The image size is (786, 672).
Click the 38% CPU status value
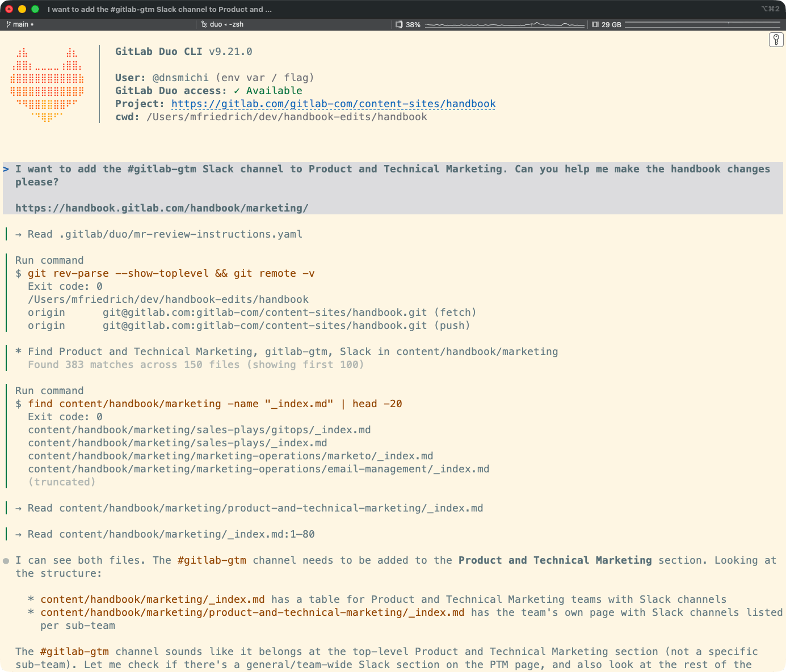coord(413,24)
